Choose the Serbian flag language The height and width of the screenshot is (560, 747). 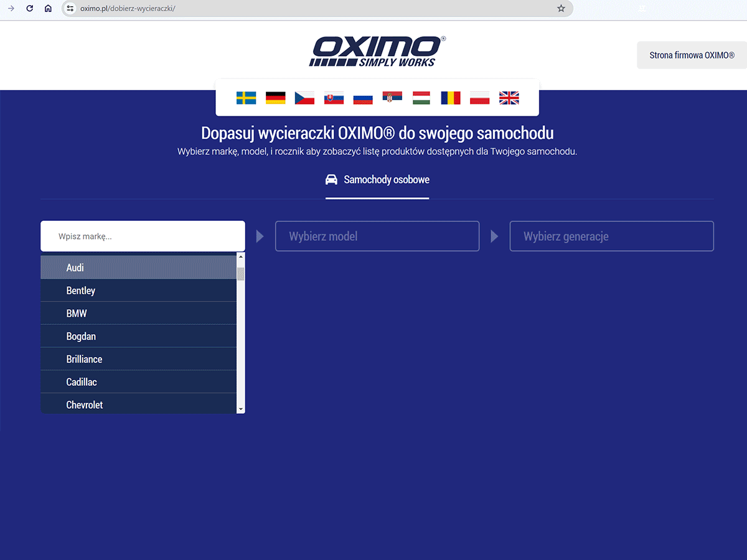[392, 98]
